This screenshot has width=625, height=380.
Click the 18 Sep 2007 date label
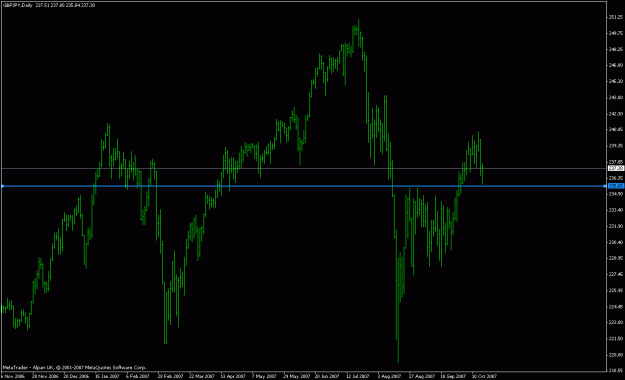(453, 376)
